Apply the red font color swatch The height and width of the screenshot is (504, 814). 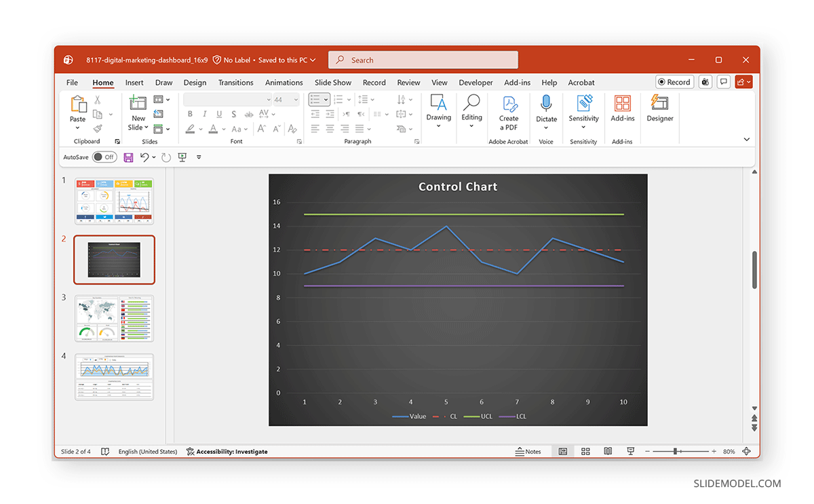[213, 128]
